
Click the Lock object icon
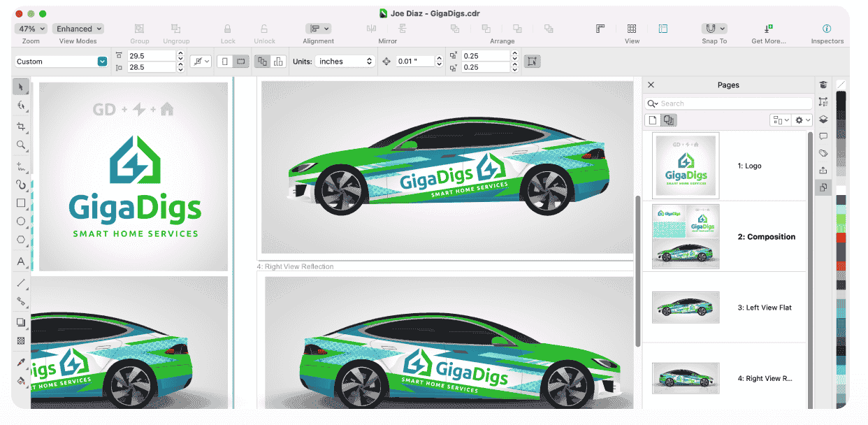228,29
